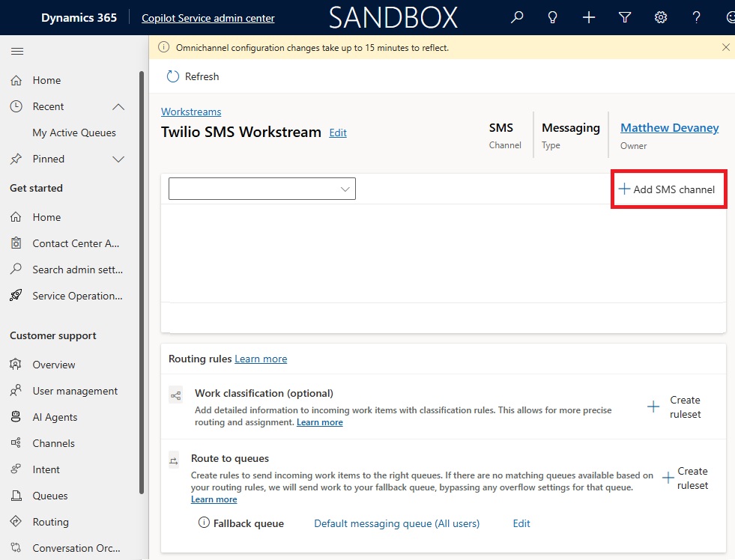Click Edit next to Twilio SMS Workstream
This screenshot has height=560, width=735.
tap(337, 133)
